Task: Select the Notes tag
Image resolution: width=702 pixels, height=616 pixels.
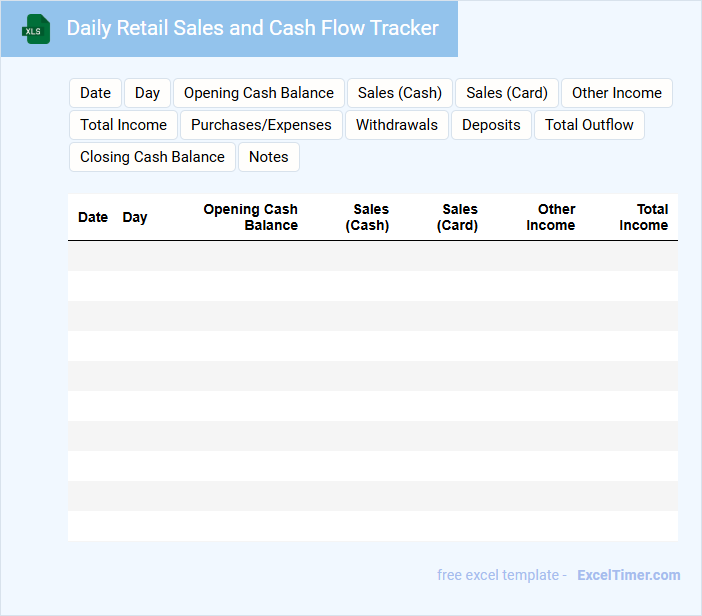Action: (268, 157)
